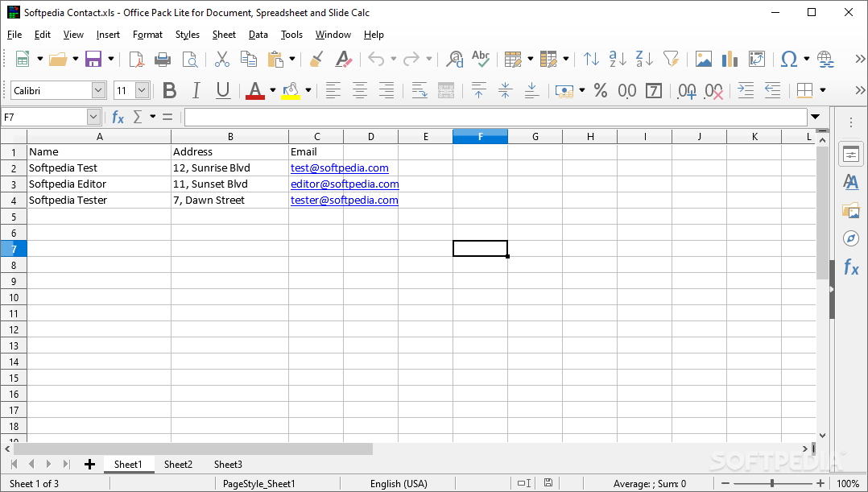Insert Image icon
The height and width of the screenshot is (492, 868).
coord(704,59)
